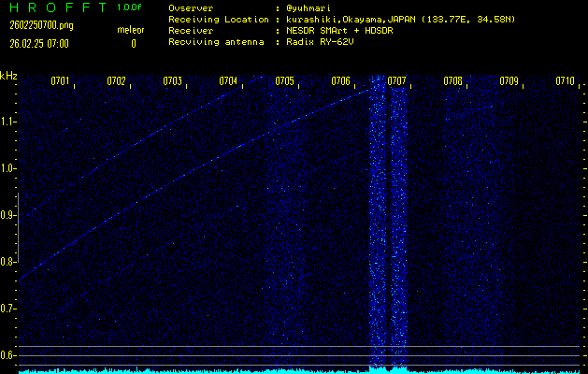588x374 pixels.
Task: Click the Recviving antenna label
Action: [x=216, y=42]
